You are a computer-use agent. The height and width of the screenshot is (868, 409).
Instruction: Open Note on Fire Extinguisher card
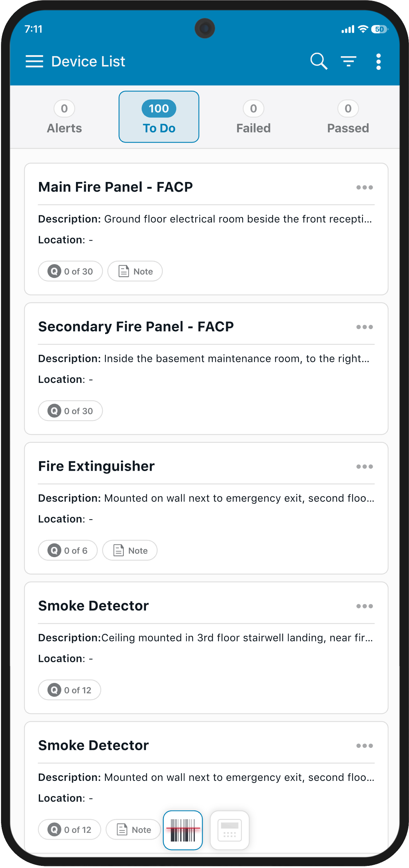130,550
